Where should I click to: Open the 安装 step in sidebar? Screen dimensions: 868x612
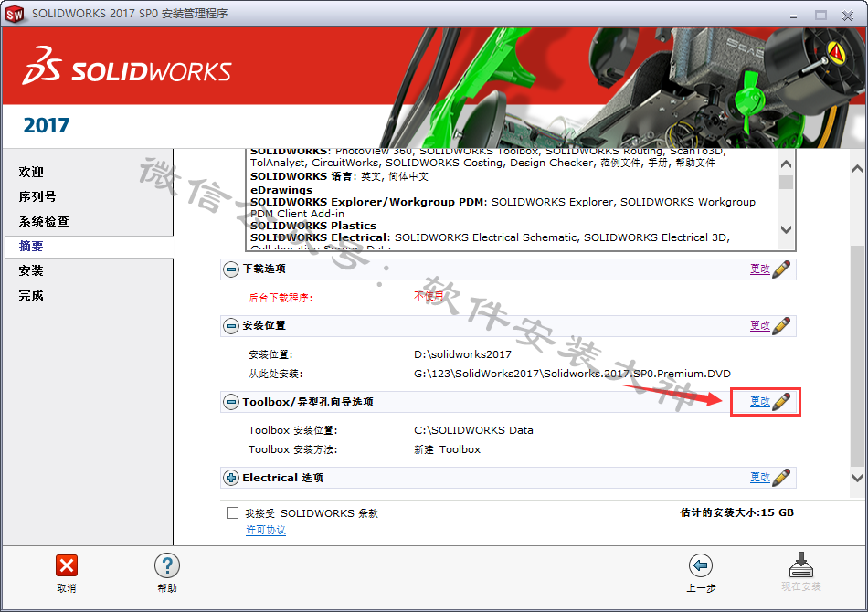[x=31, y=270]
